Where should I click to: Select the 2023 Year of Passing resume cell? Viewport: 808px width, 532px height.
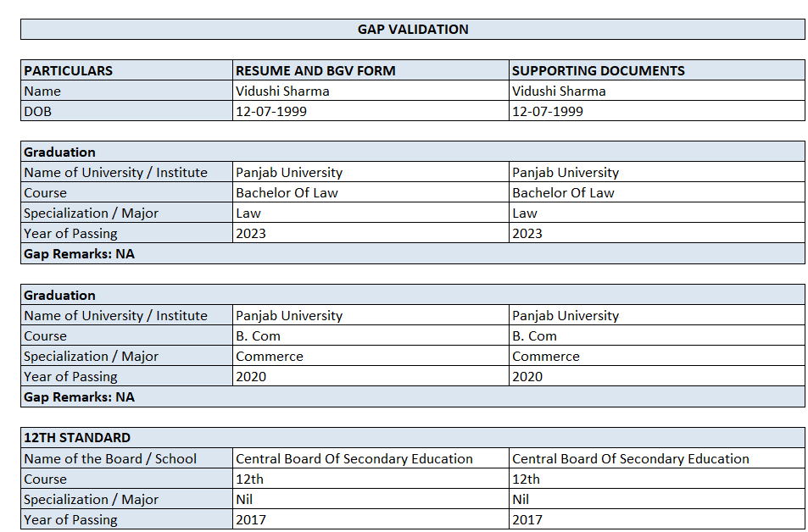(371, 233)
